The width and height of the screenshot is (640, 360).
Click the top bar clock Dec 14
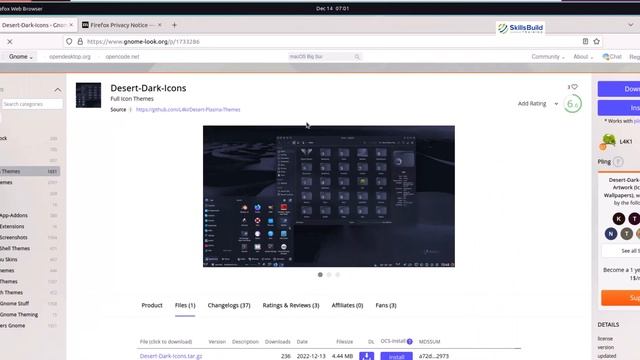tap(332, 8)
